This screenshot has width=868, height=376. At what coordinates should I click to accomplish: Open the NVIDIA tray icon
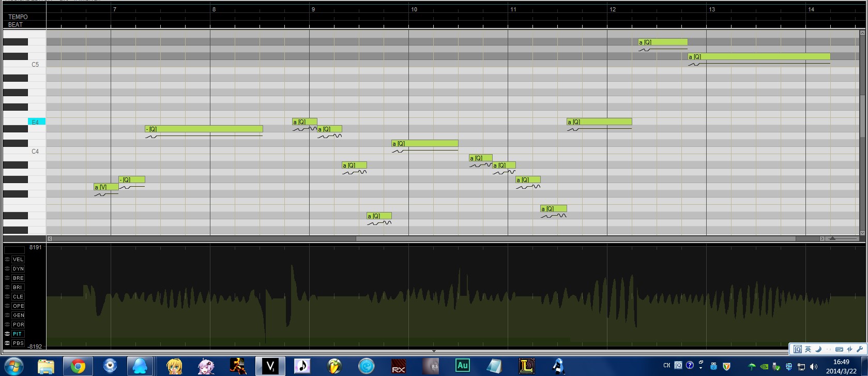[x=764, y=367]
